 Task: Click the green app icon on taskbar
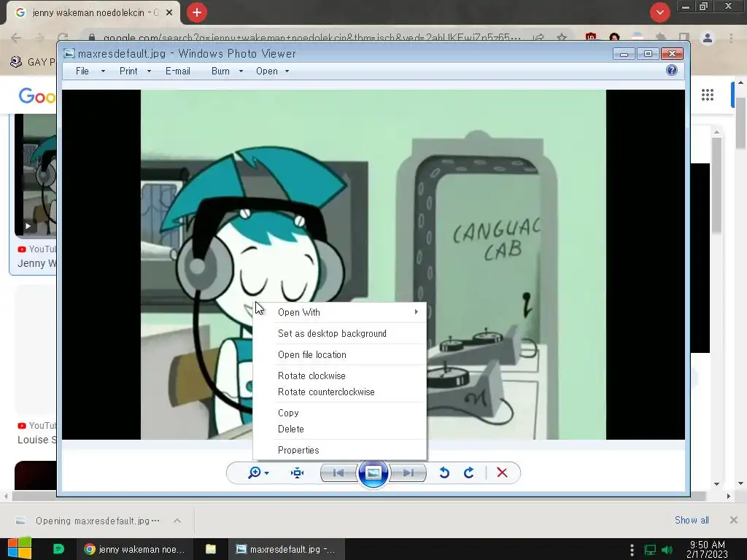click(58, 549)
